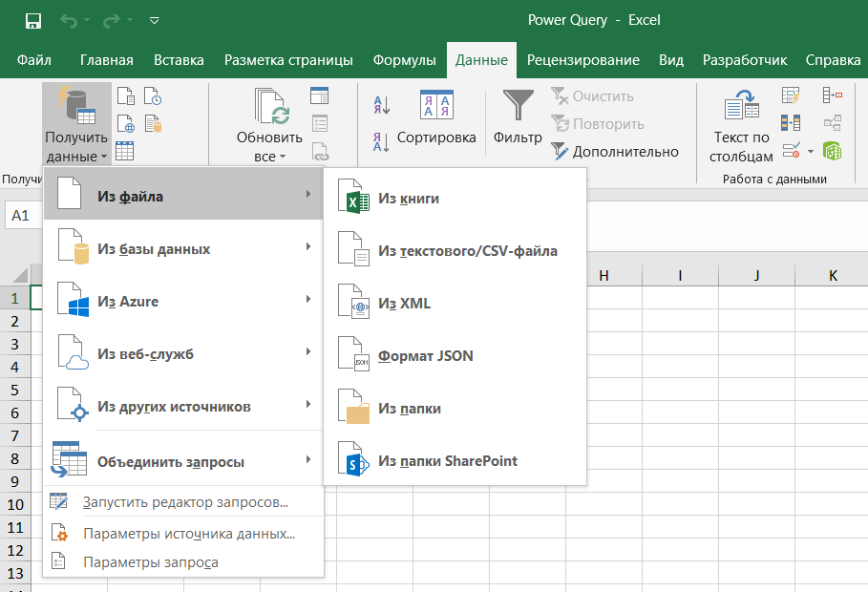868x592 pixels.
Task: Click the Фильтр funnel button
Action: (518, 118)
